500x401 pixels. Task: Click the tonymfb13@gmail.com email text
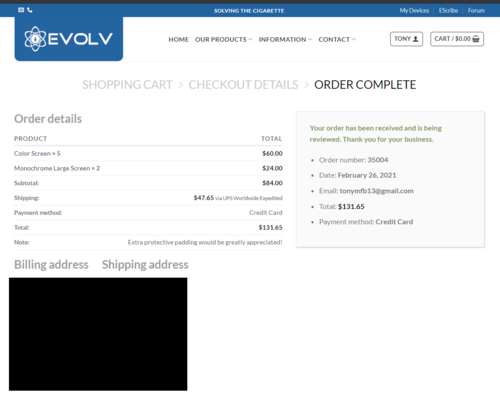point(376,191)
